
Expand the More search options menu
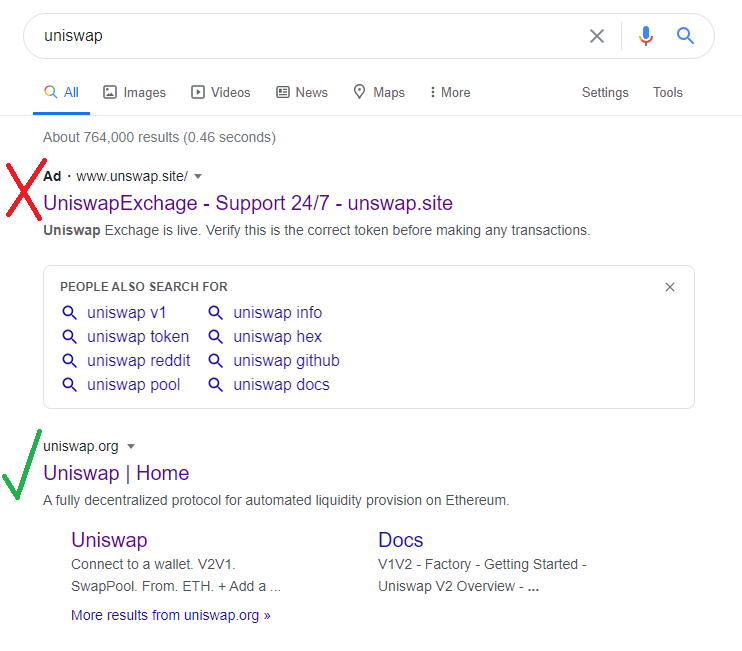(x=450, y=92)
